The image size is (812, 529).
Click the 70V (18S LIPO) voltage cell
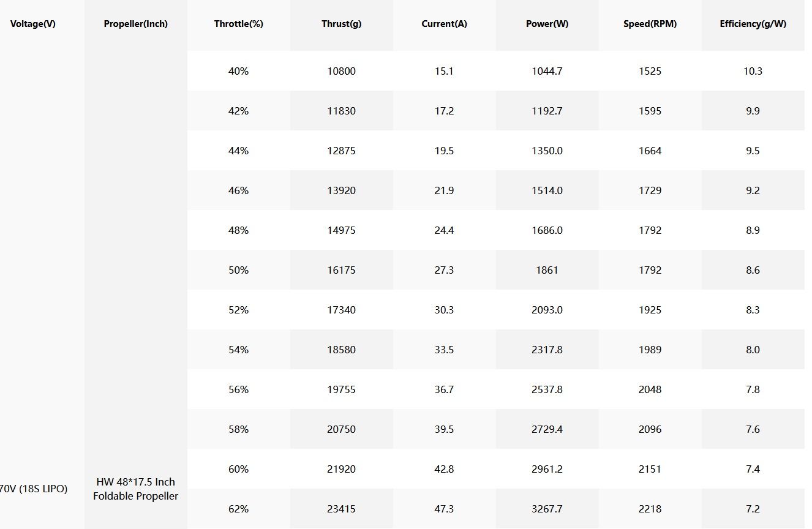click(x=34, y=489)
